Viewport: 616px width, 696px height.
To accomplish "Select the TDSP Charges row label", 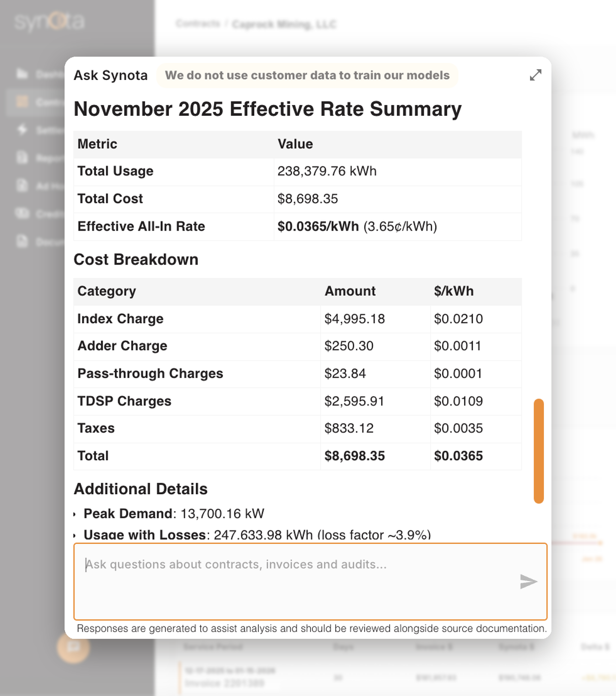I will (x=124, y=401).
